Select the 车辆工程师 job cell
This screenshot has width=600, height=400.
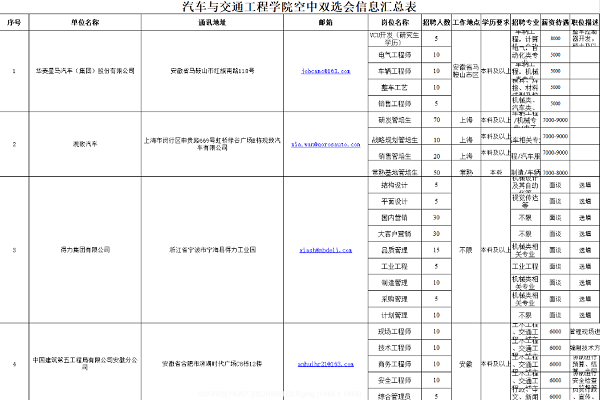pos(395,71)
